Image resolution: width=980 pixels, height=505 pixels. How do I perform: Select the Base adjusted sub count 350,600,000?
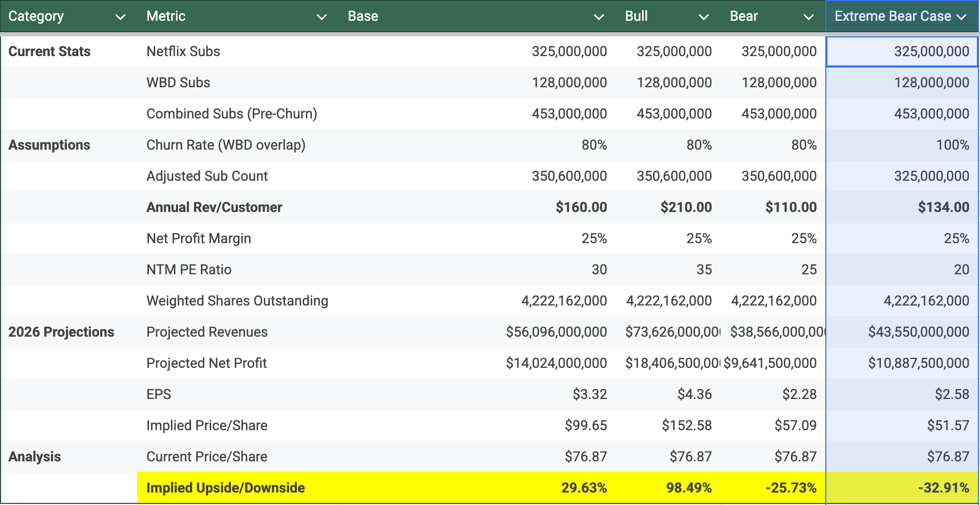pos(478,176)
